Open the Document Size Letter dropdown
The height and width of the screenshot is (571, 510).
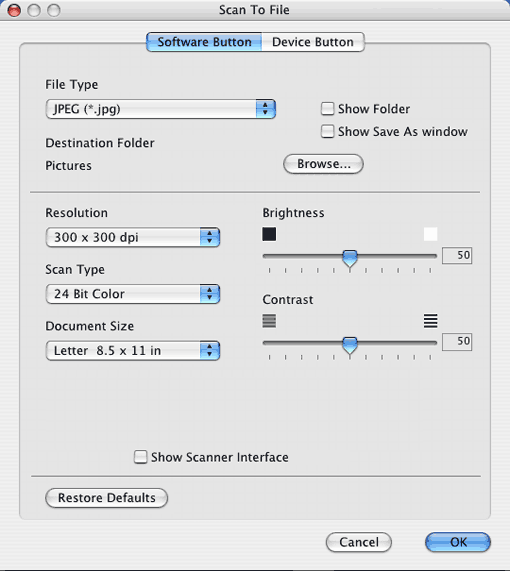(x=133, y=351)
